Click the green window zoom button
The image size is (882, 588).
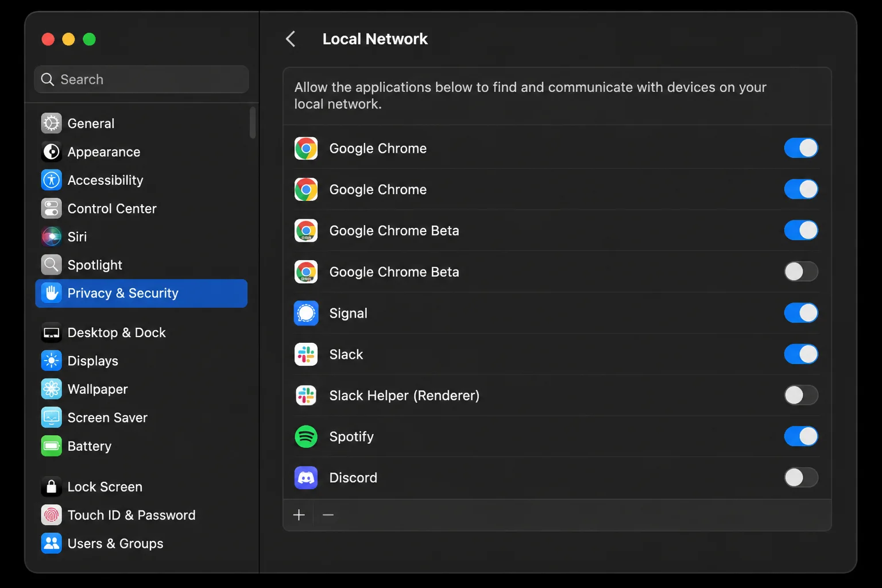[89, 39]
